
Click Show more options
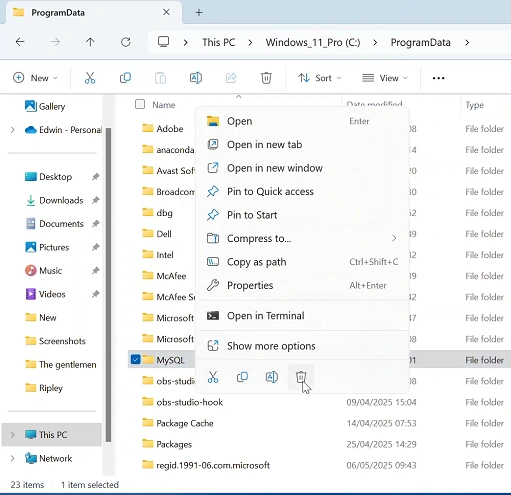coord(302,346)
